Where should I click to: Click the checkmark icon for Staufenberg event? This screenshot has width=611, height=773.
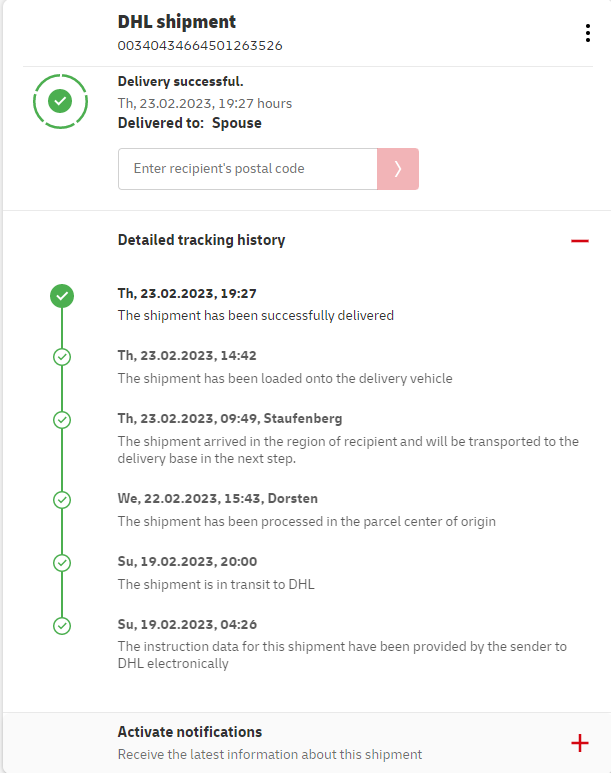click(62, 419)
